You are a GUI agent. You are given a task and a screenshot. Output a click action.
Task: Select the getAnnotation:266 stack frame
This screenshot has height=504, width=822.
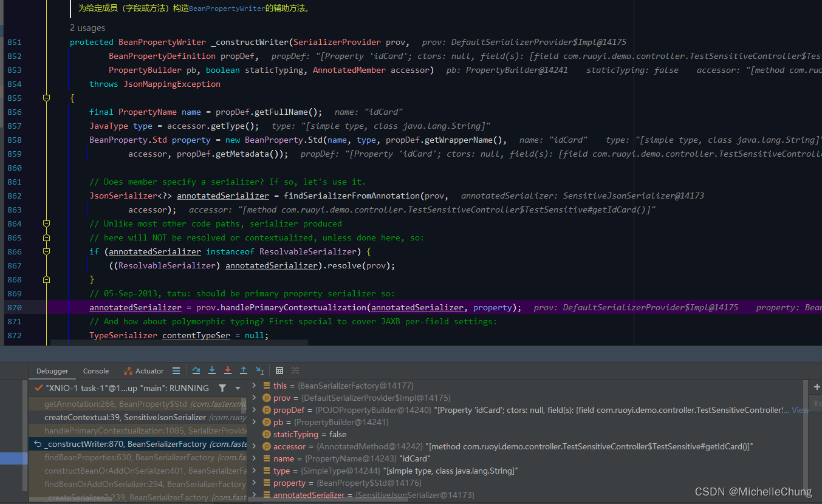pos(138,404)
